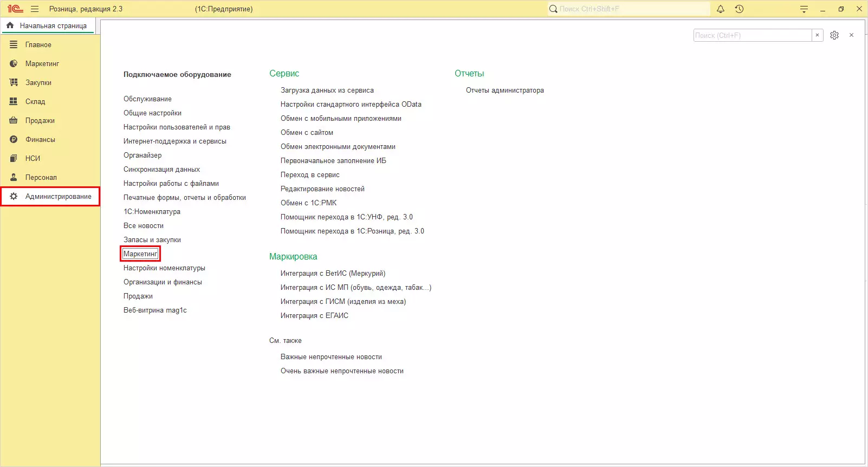Click the НСИ section icon

(x=14, y=158)
